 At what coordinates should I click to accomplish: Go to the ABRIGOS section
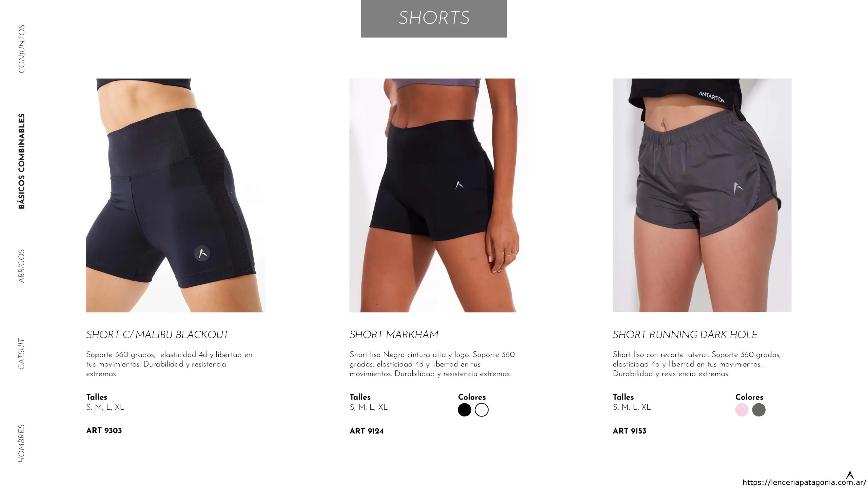21,266
